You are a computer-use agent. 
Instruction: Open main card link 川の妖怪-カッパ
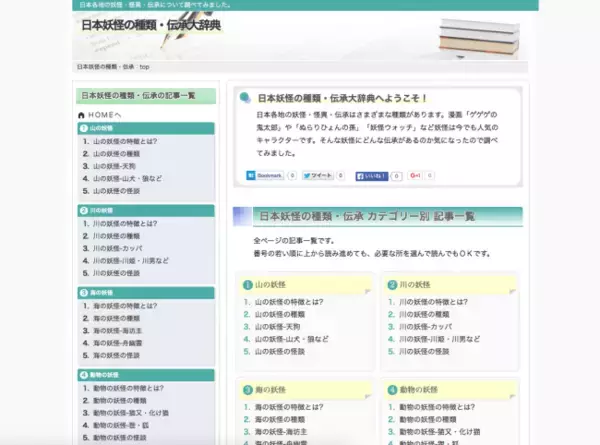pos(426,327)
